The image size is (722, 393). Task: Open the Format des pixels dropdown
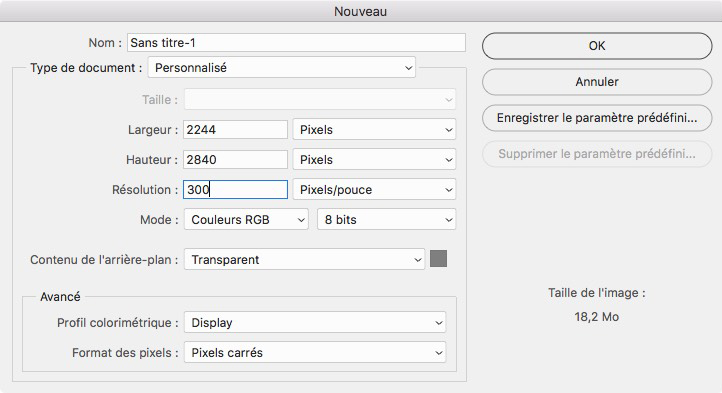[315, 352]
